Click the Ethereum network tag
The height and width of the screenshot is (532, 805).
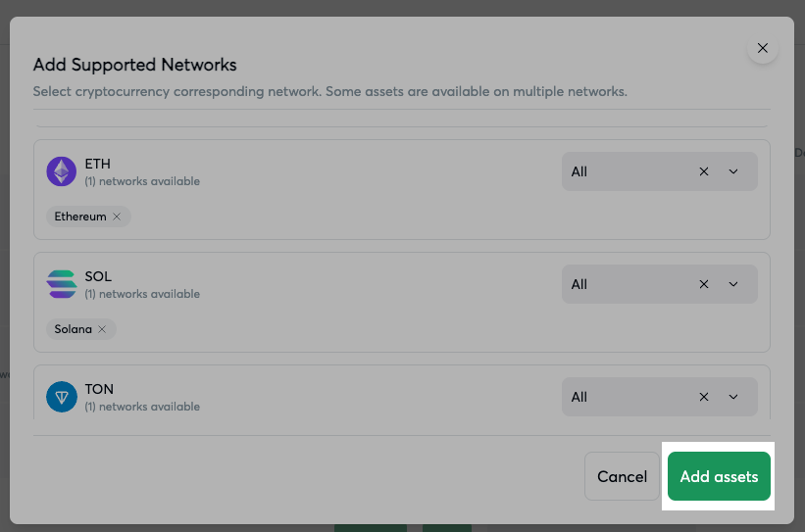79,217
